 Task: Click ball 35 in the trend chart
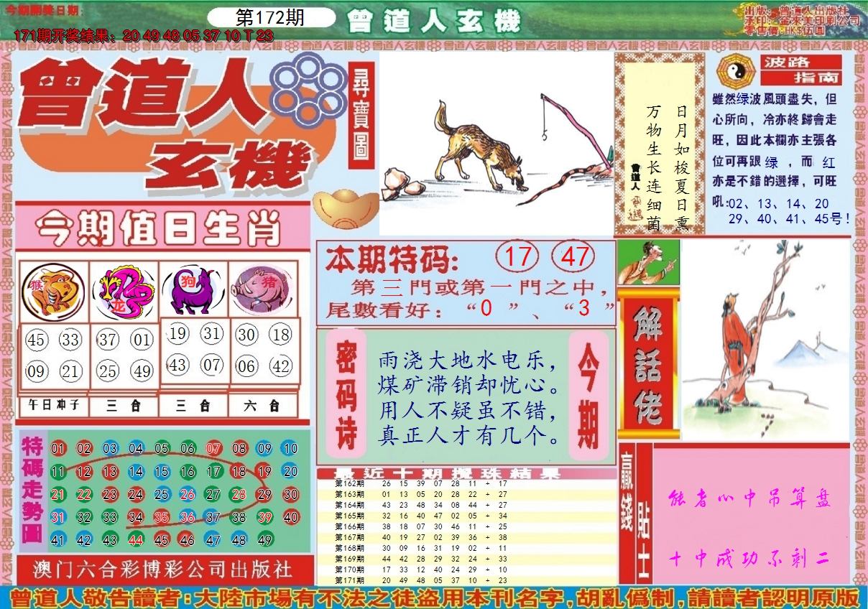coord(162,516)
